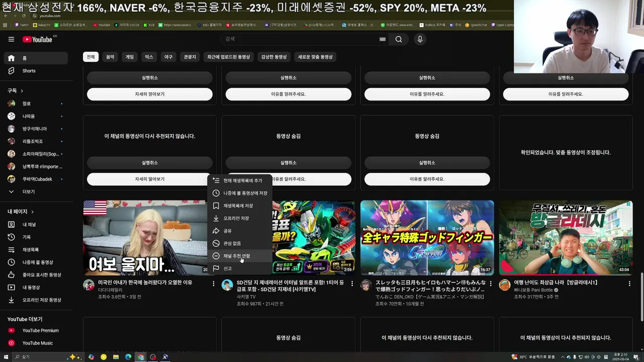Open 재생목록 in the sidebar

(35, 250)
